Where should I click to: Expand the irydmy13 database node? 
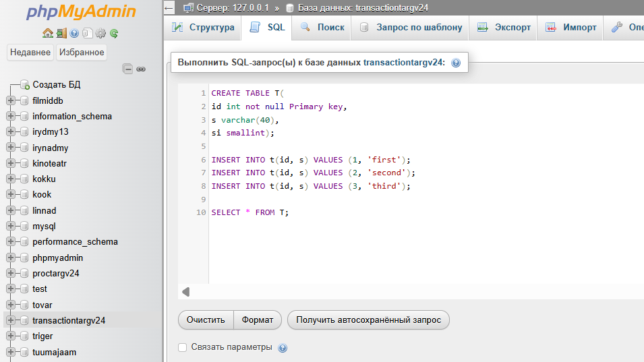point(11,131)
